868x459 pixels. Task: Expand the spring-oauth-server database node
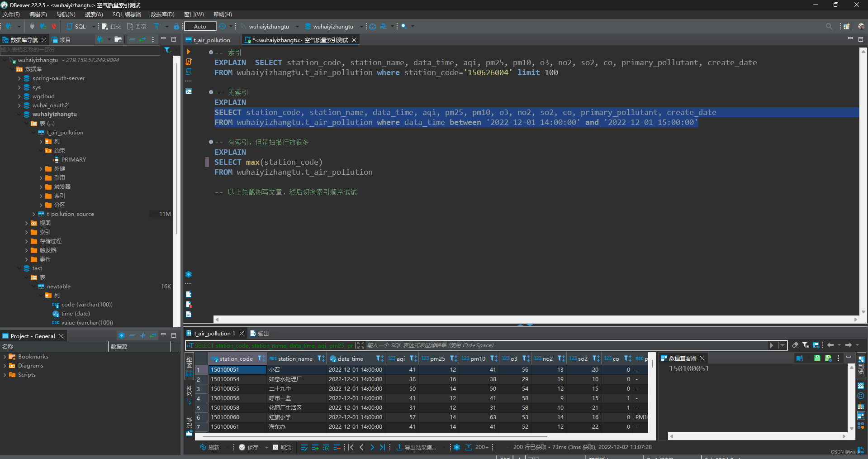pyautogui.click(x=19, y=78)
